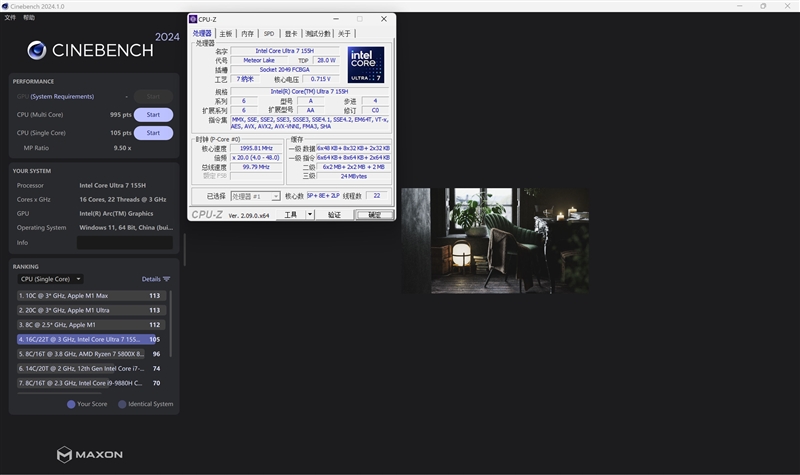
Task: Open the CPU (Single Core) ranking dropdown
Action: tap(50, 279)
